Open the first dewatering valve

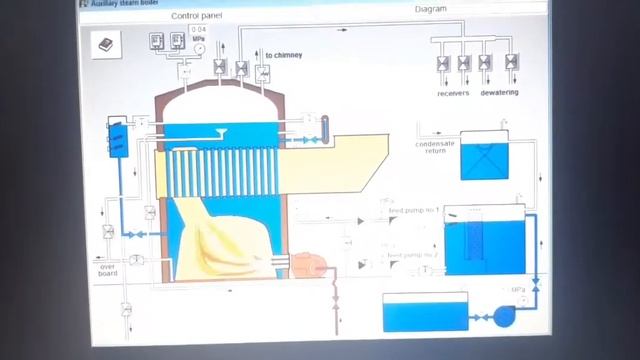click(x=485, y=62)
